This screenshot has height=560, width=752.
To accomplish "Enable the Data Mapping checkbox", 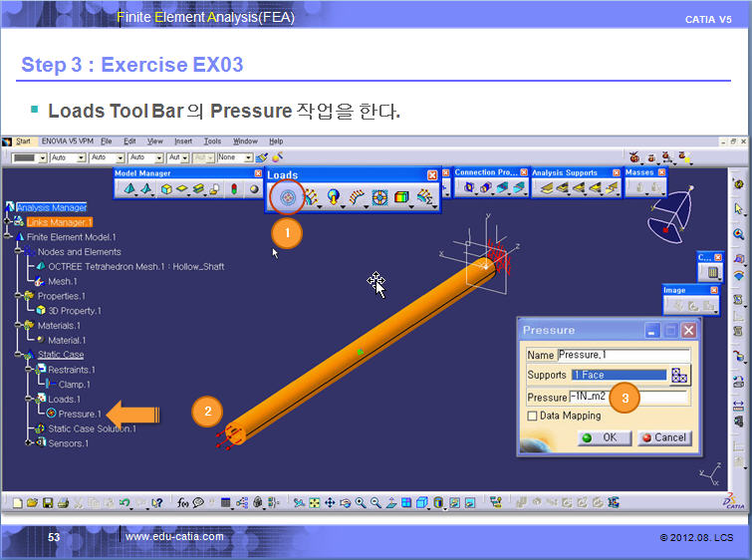I will pos(532,416).
